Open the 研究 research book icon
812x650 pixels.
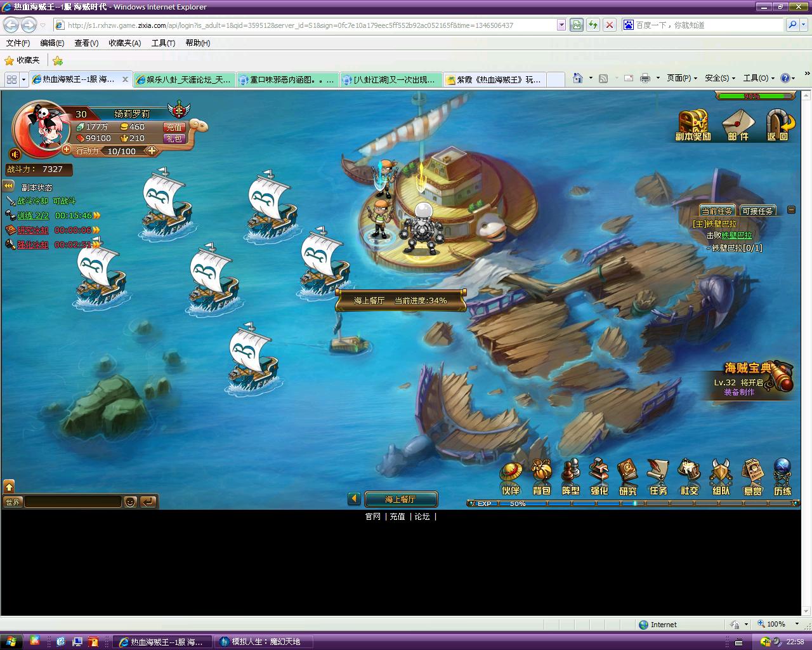(627, 477)
